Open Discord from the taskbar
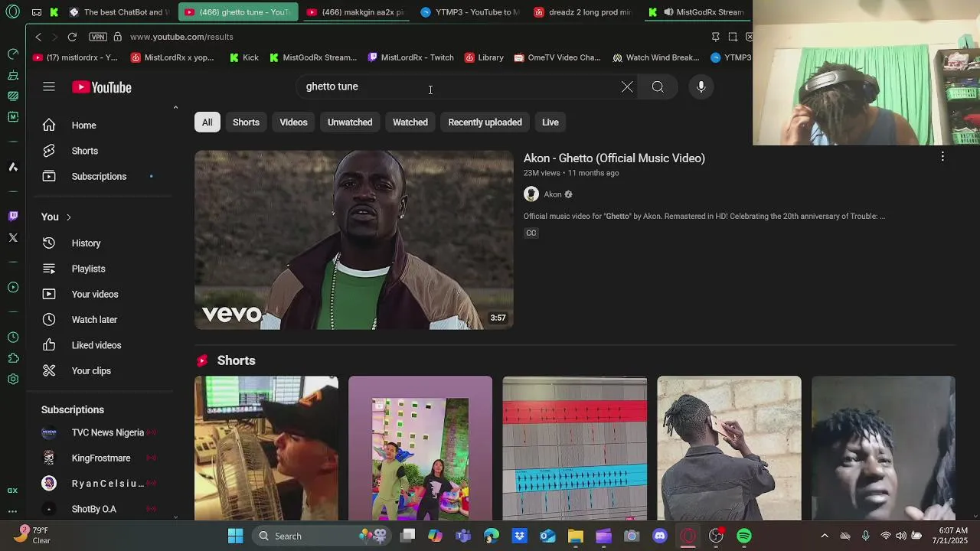The height and width of the screenshot is (551, 980). click(x=660, y=536)
